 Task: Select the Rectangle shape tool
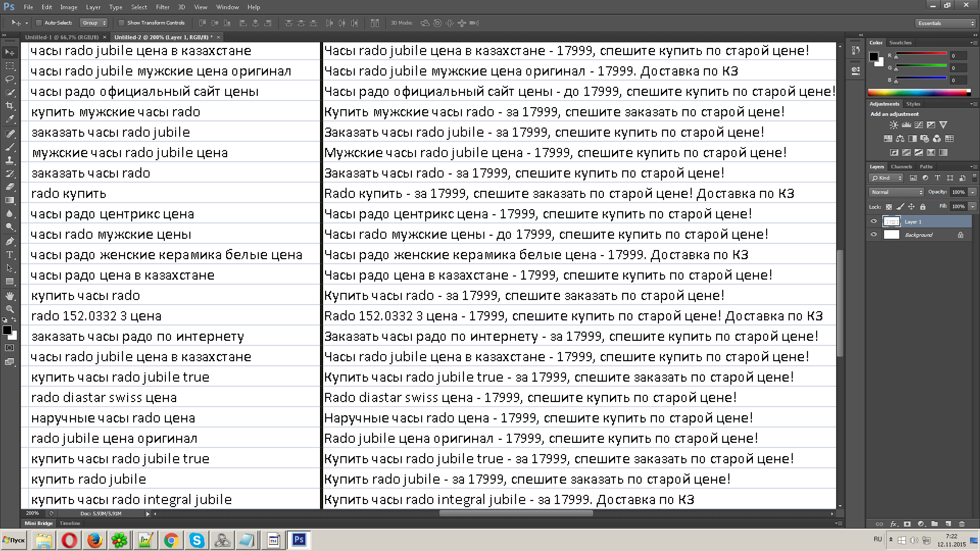[10, 281]
